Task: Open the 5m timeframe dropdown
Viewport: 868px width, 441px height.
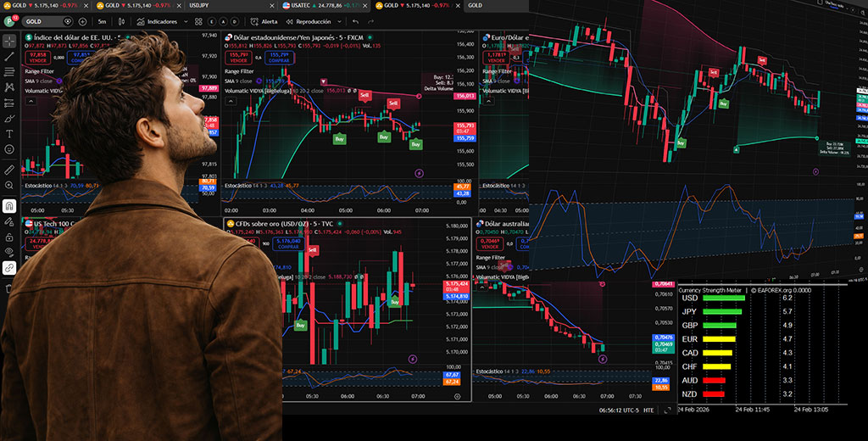Action: click(x=102, y=21)
